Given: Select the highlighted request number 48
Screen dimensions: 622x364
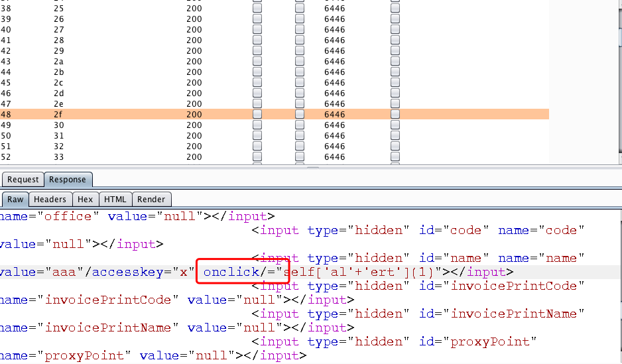Looking at the screenshot, I should pos(5,114).
